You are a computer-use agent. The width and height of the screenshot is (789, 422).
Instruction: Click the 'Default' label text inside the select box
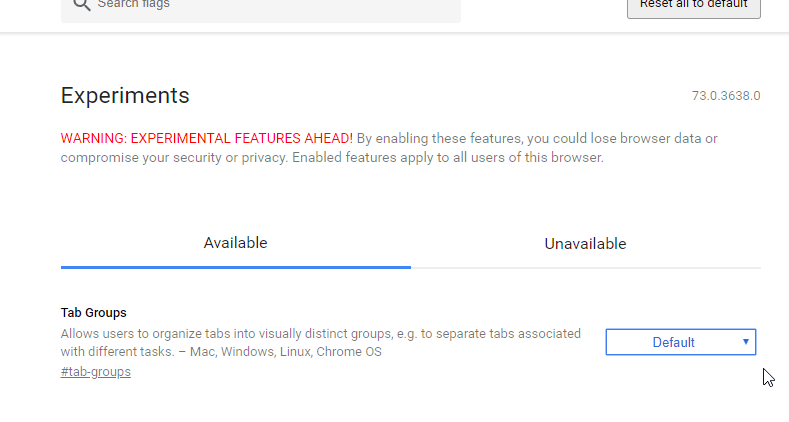point(673,343)
